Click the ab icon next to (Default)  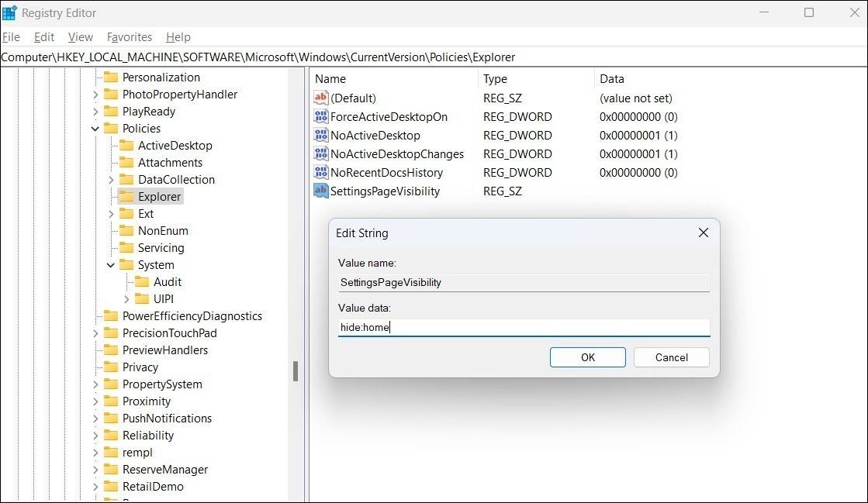pyautogui.click(x=320, y=98)
